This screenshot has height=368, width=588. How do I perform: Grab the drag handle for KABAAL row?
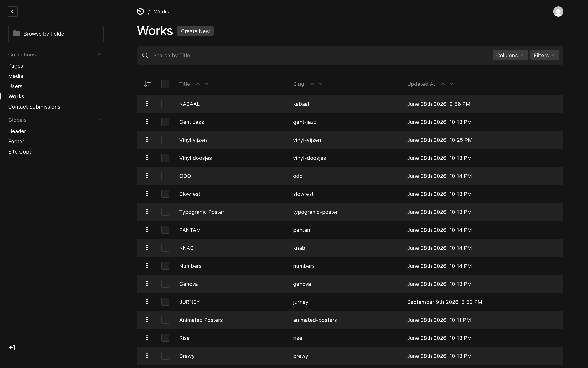pos(147,104)
